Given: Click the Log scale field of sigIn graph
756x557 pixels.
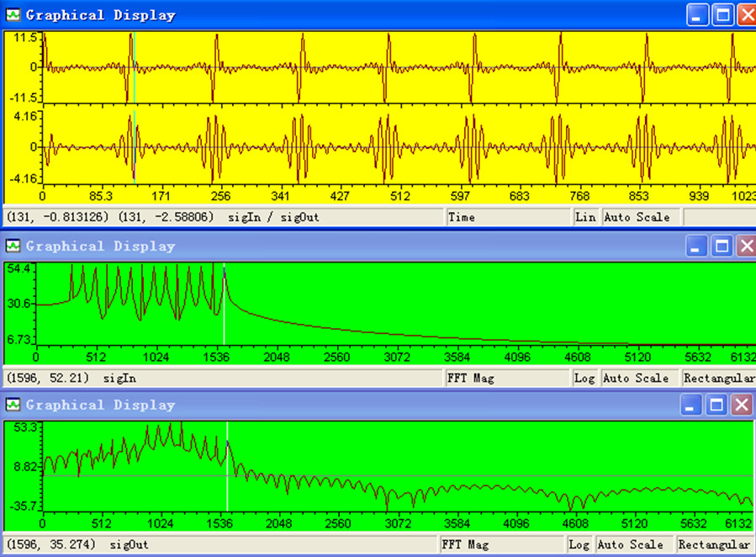Looking at the screenshot, I should click(x=584, y=378).
